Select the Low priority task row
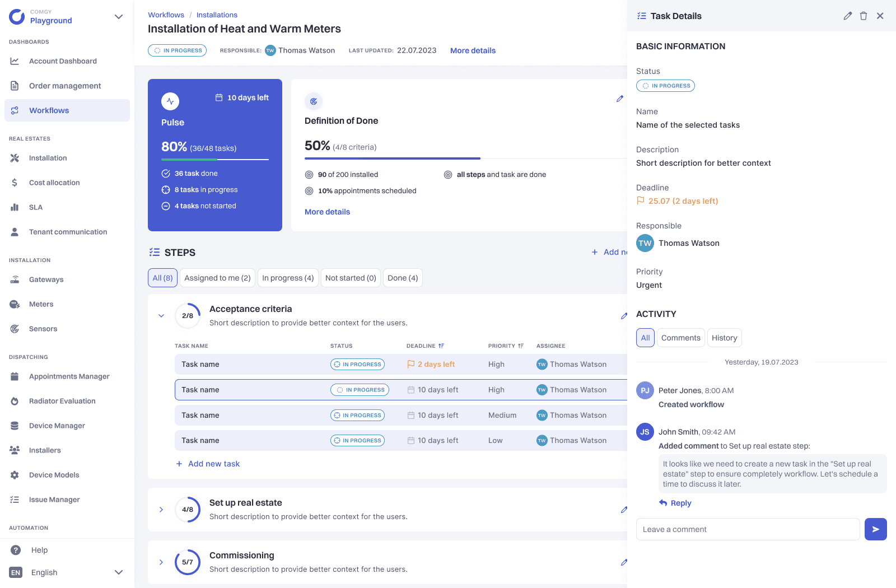Screen dimensions: 896x588 (401, 440)
